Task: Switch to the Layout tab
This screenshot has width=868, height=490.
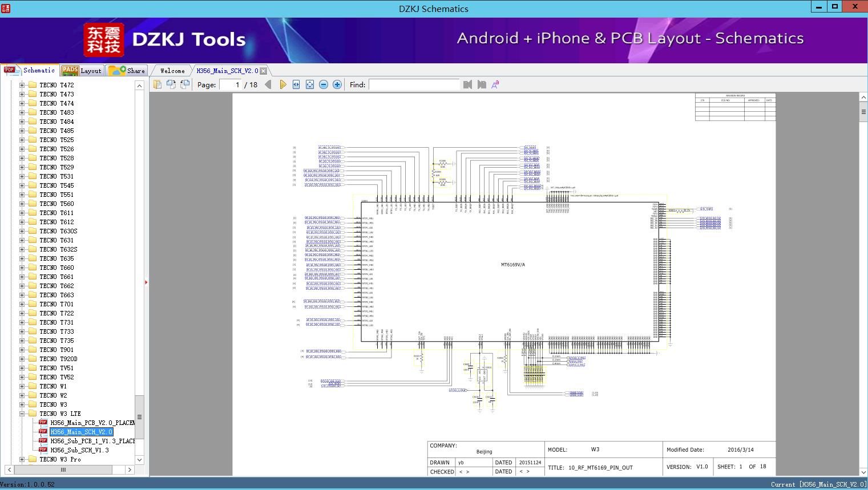Action: pos(82,71)
